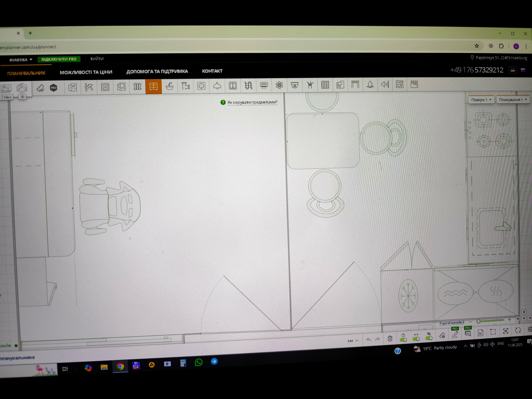
Task: Open 'Як керувати предметами?' help link
Action: coord(252,102)
